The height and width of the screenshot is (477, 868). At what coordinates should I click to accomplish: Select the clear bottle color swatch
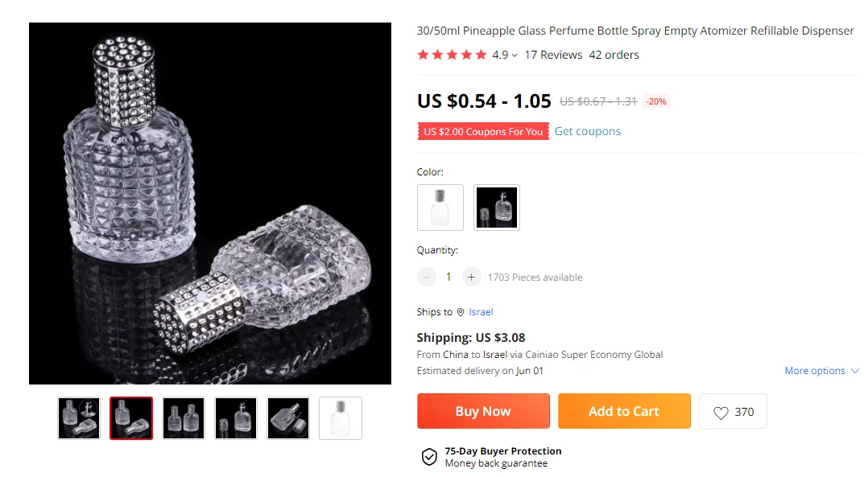coord(440,208)
